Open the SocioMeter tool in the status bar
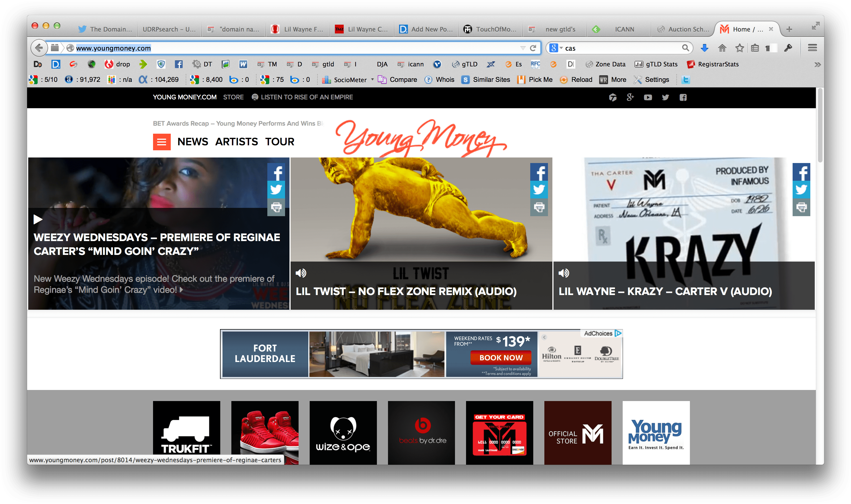The height and width of the screenshot is (504, 851). coord(346,79)
